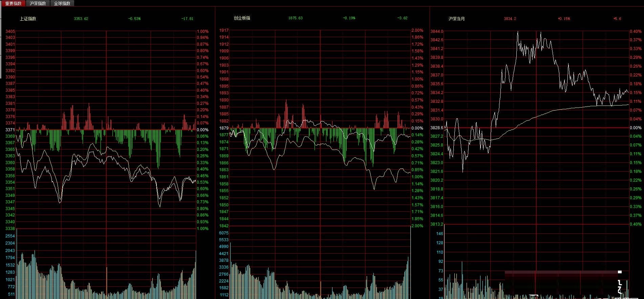Select the red +0.15% change percentage

pyautogui.click(x=564, y=19)
